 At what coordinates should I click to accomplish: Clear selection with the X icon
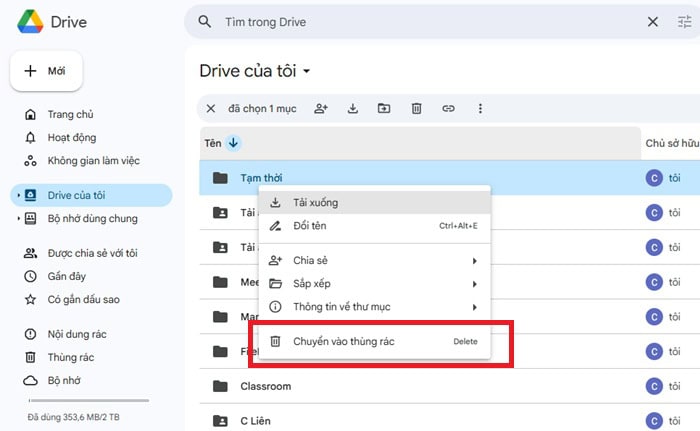(210, 108)
